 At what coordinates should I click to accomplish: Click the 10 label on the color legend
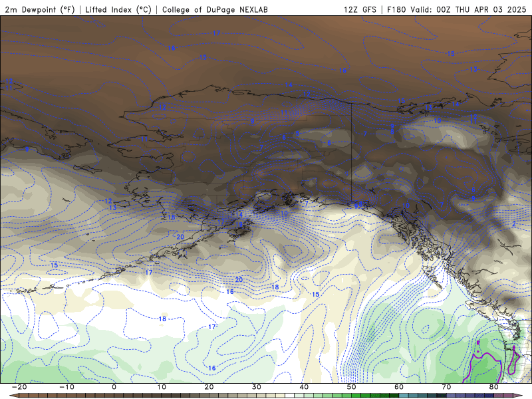162,387
